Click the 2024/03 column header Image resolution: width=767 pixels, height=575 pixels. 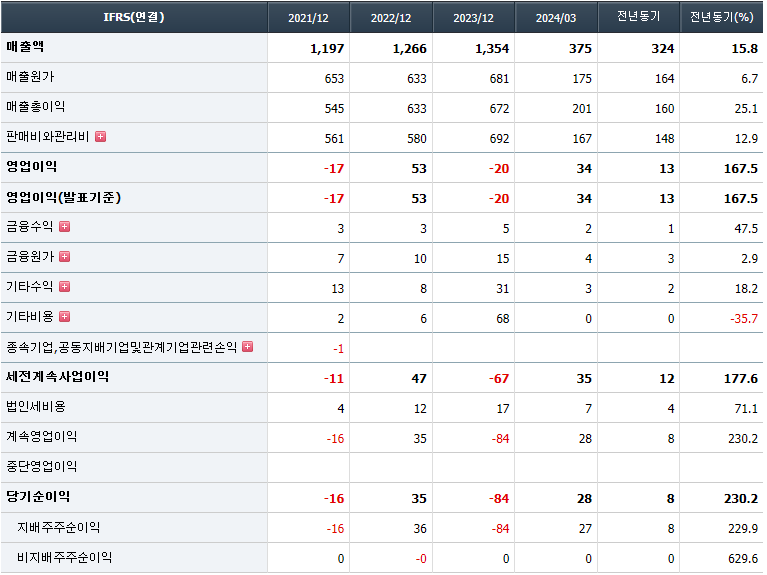tap(556, 17)
